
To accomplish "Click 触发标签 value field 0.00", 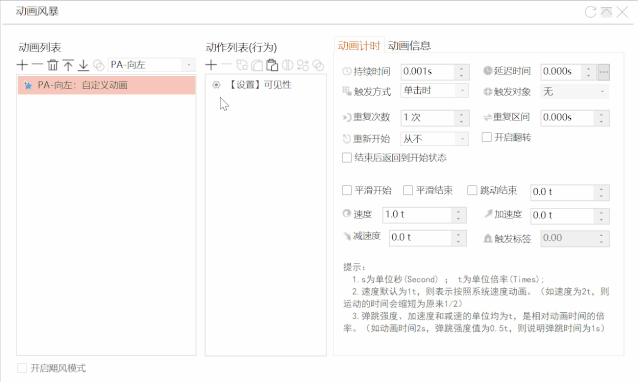I will pos(567,238).
